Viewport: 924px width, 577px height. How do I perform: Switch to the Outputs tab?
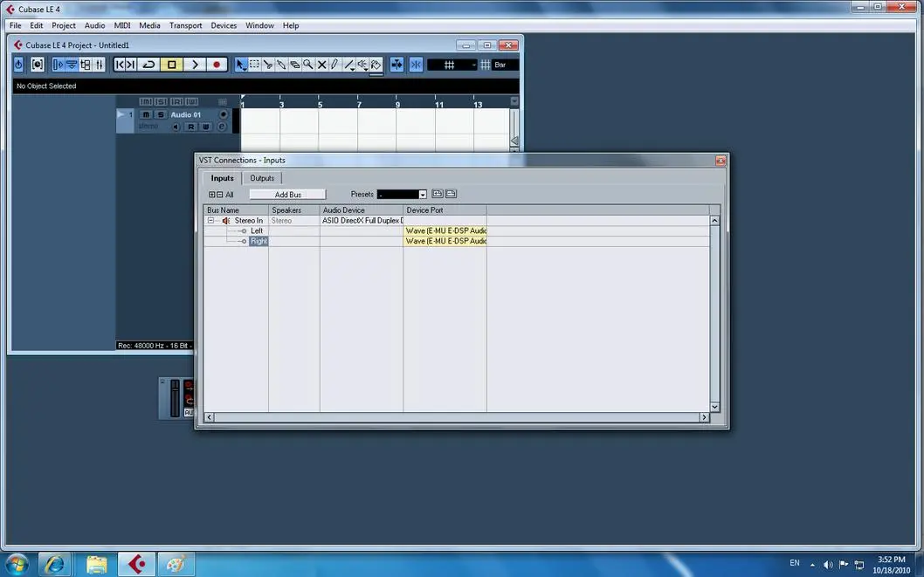[262, 178]
